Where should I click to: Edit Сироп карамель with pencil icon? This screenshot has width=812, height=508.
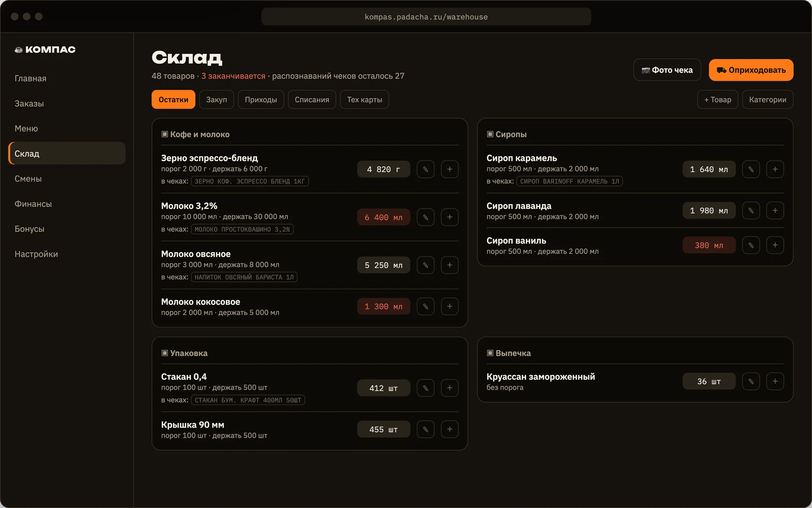pos(751,169)
